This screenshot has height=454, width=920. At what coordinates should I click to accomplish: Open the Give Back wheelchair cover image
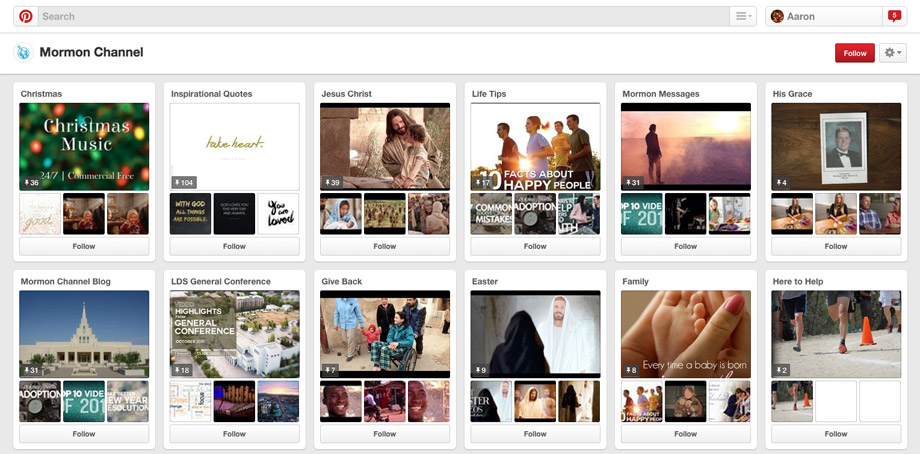(385, 334)
